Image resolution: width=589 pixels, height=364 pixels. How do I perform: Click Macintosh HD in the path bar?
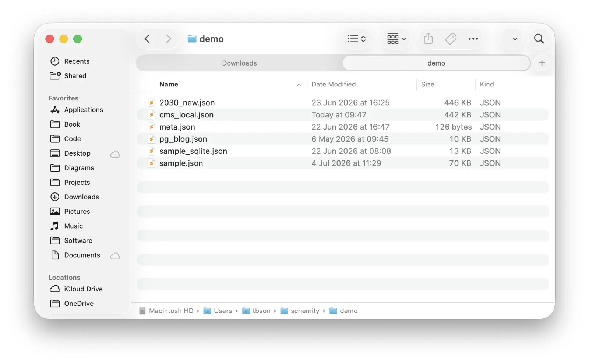[166, 311]
